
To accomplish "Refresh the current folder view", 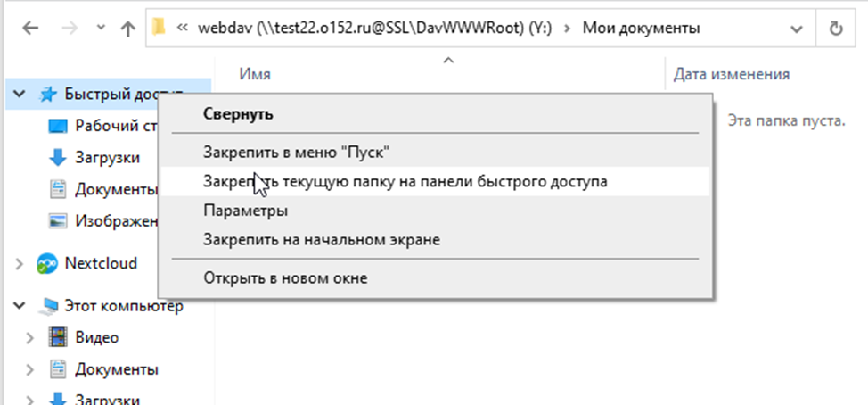I will click(x=836, y=28).
